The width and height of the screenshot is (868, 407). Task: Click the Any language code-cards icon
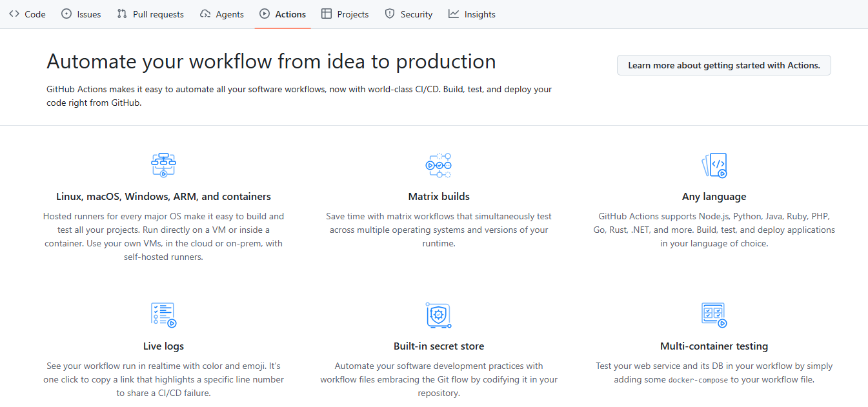(x=714, y=165)
